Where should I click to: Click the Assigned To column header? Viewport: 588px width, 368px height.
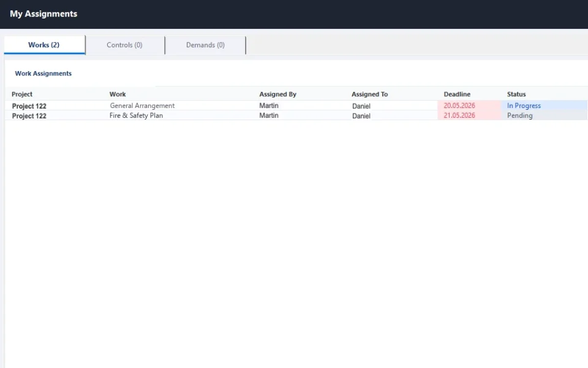370,94
